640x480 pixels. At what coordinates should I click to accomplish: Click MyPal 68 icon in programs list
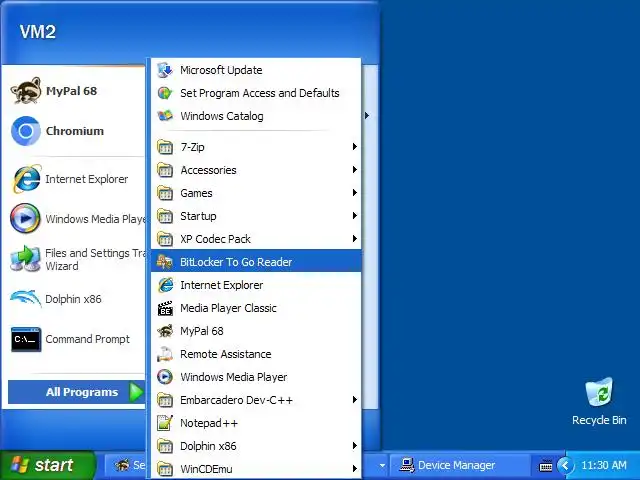click(x=165, y=331)
